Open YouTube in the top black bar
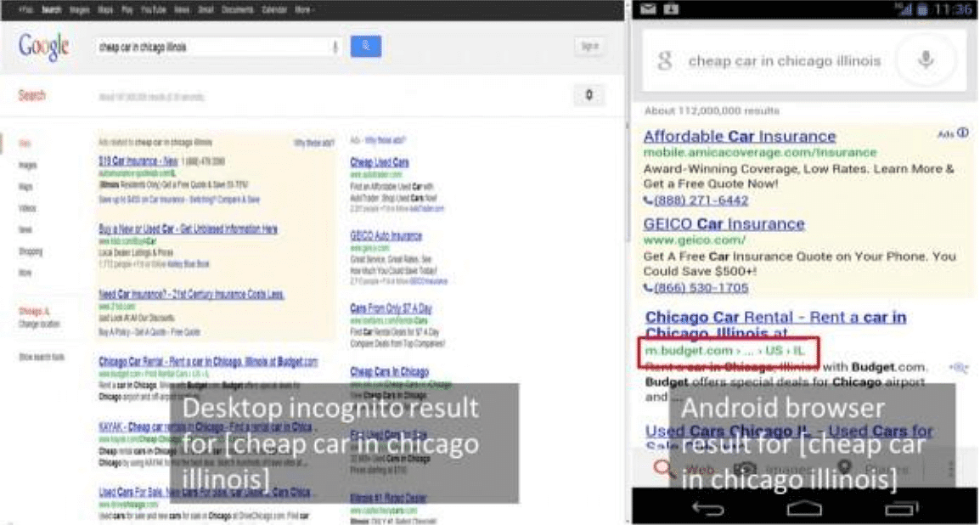Viewport: 980px width, 525px height. click(153, 10)
